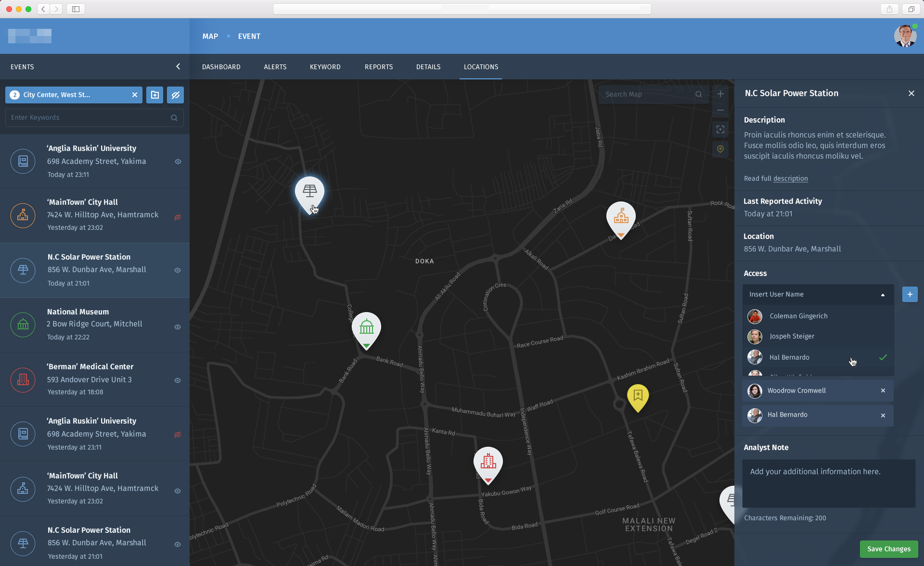Add user with the plus button
Viewport: 924px width, 566px height.
pyautogui.click(x=910, y=294)
